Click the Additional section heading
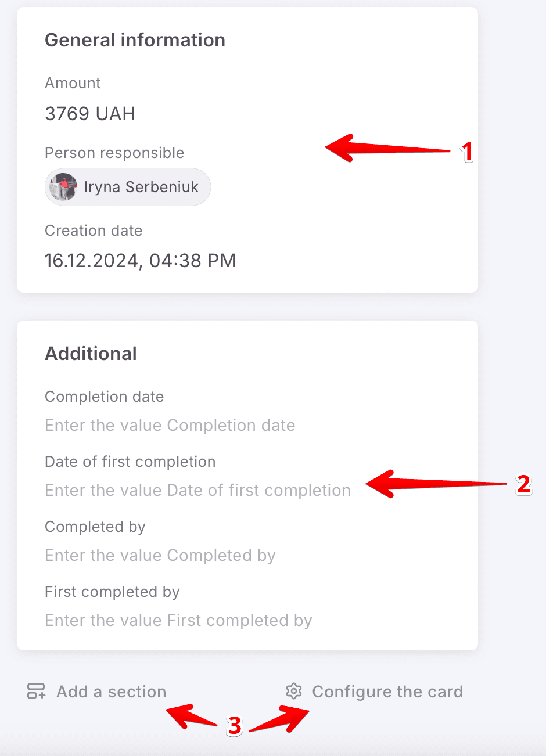546x756 pixels. click(91, 354)
